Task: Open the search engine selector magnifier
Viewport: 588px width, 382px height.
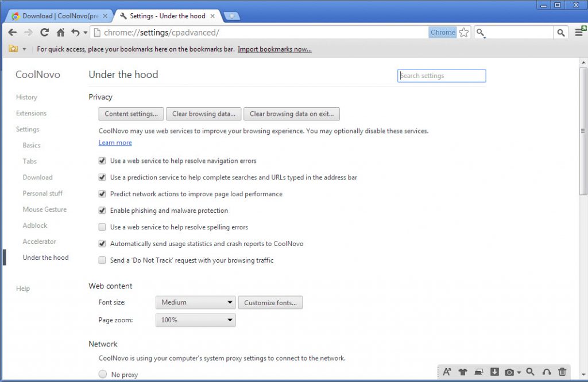Action: 481,33
